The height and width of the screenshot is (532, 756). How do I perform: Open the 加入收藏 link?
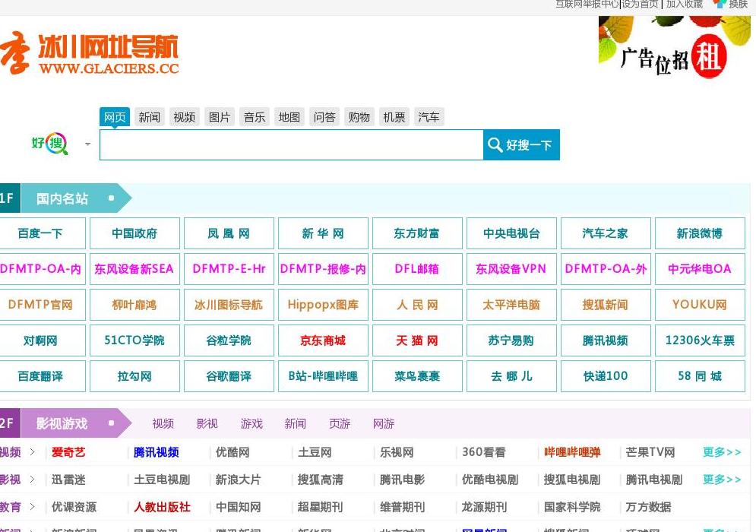[x=685, y=5]
